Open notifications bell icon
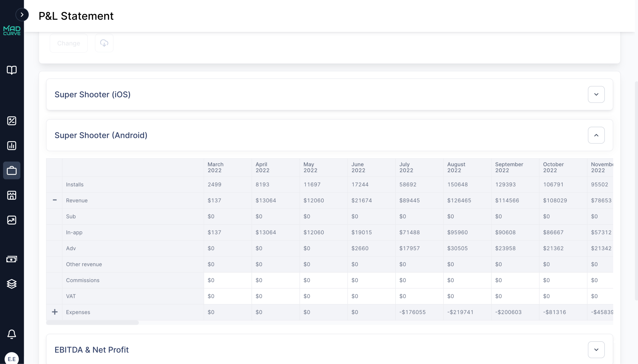 12,334
